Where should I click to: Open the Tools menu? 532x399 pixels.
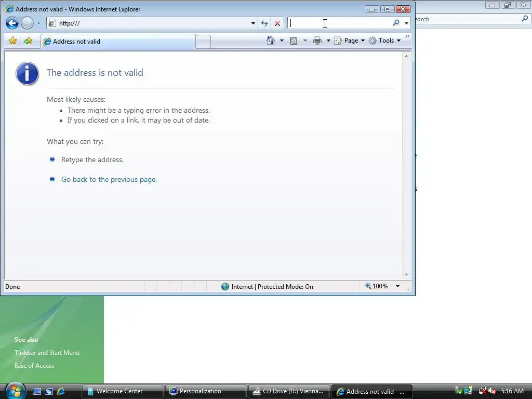point(385,41)
